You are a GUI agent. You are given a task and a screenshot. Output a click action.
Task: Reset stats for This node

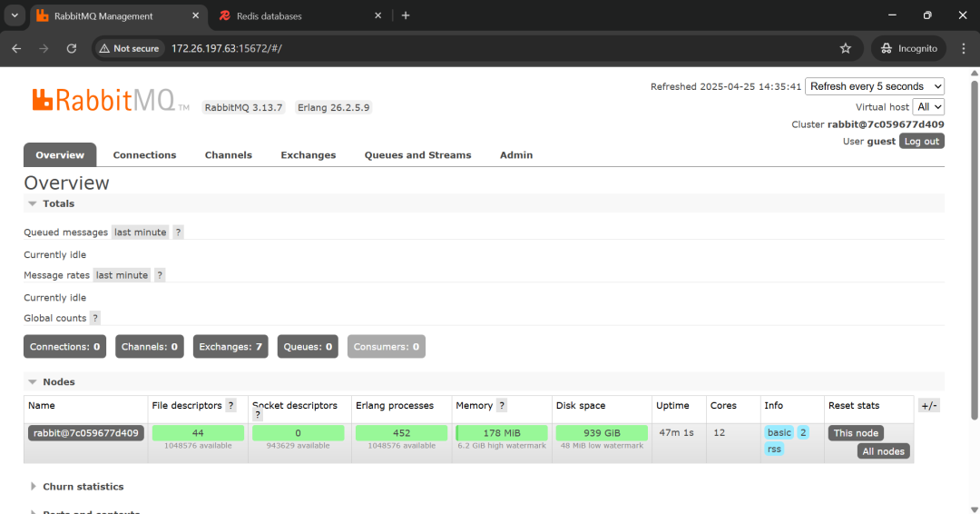(x=856, y=432)
